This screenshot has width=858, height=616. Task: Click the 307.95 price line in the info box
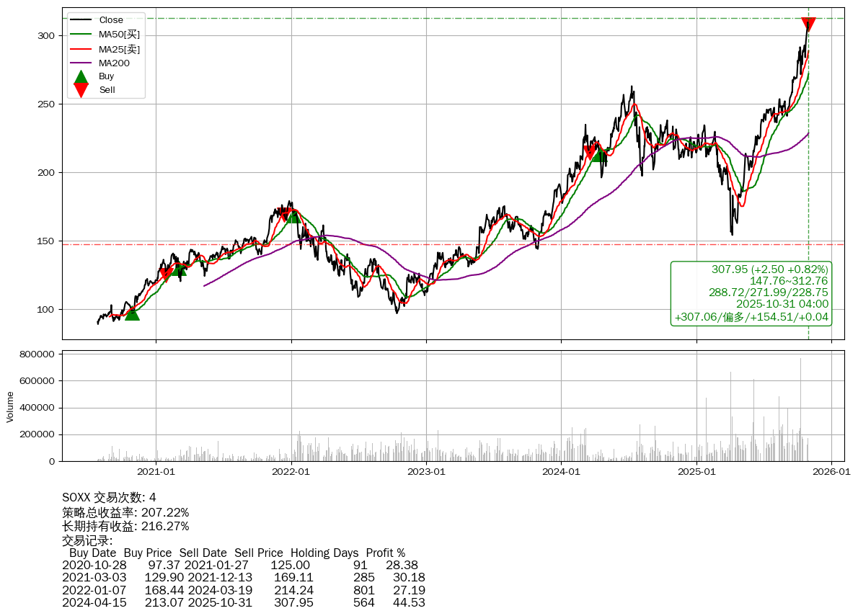click(x=769, y=269)
